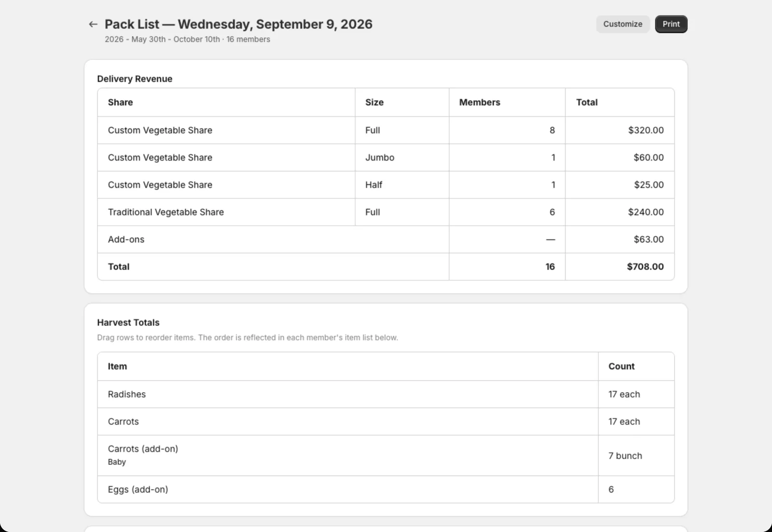Click the season subtitle '2026 - May 30th - October 10th'

coord(162,40)
